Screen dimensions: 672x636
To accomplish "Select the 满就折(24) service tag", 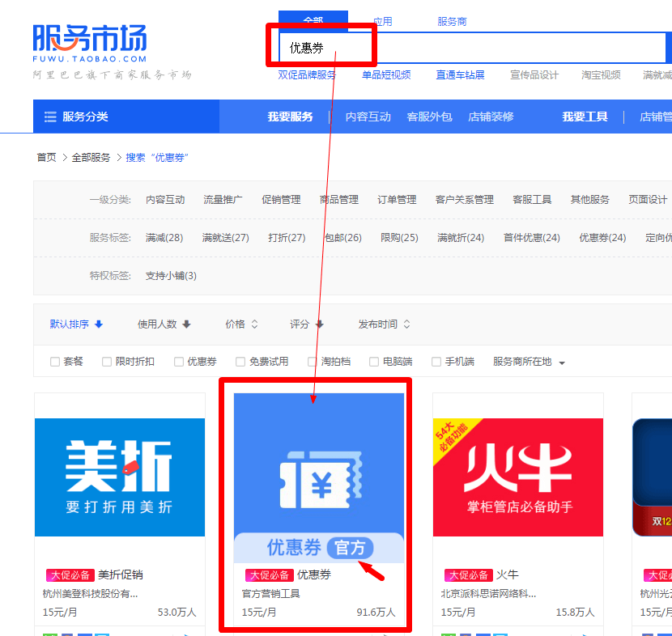I will click(461, 238).
